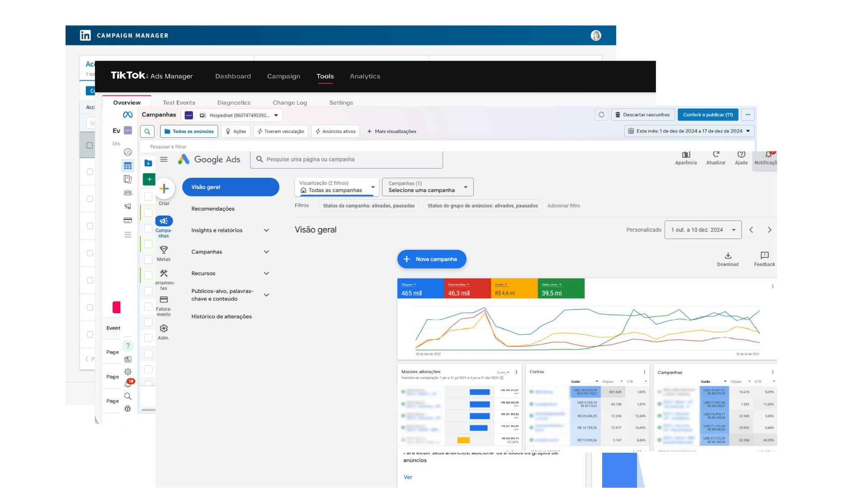Open the Selecione uma campanha dropdown

point(427,187)
